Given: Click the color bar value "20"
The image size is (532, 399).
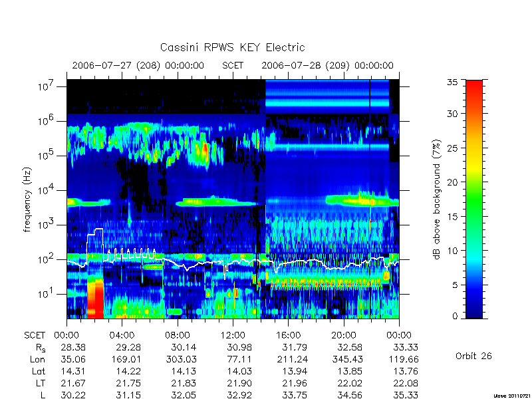Looking at the screenshot, I should coord(452,182).
